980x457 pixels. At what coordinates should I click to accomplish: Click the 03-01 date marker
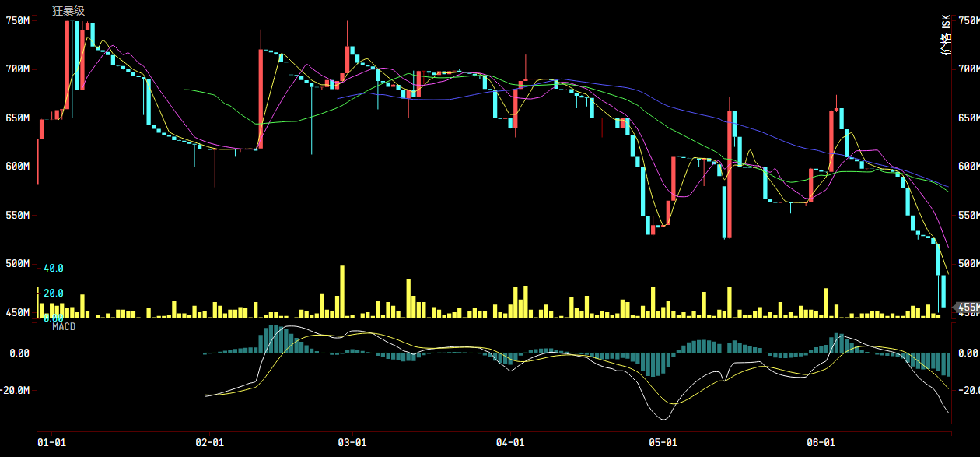coord(352,442)
